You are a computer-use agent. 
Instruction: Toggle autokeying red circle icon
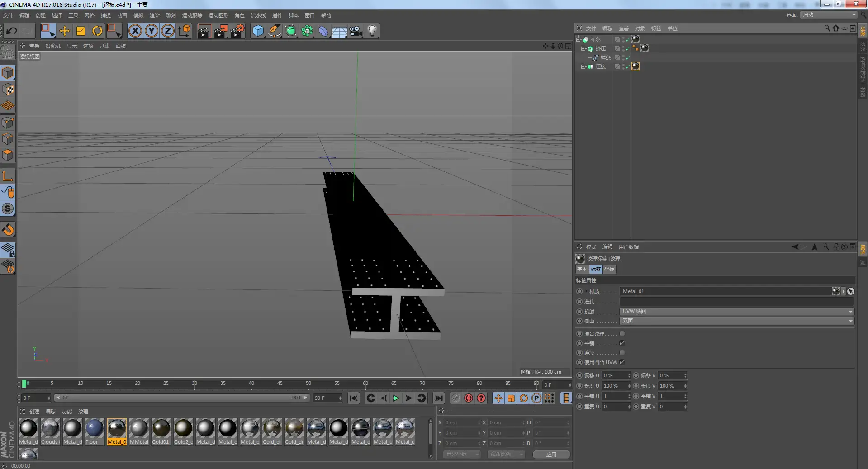pyautogui.click(x=469, y=398)
